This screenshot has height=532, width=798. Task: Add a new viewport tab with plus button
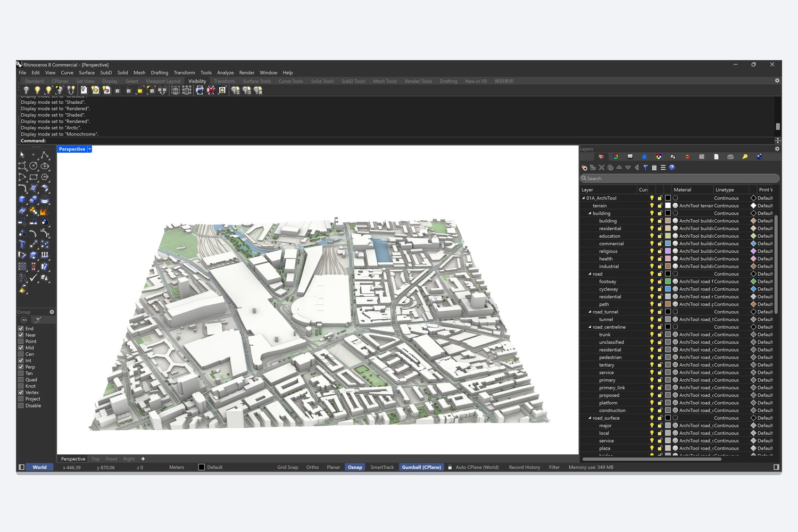pyautogui.click(x=143, y=459)
